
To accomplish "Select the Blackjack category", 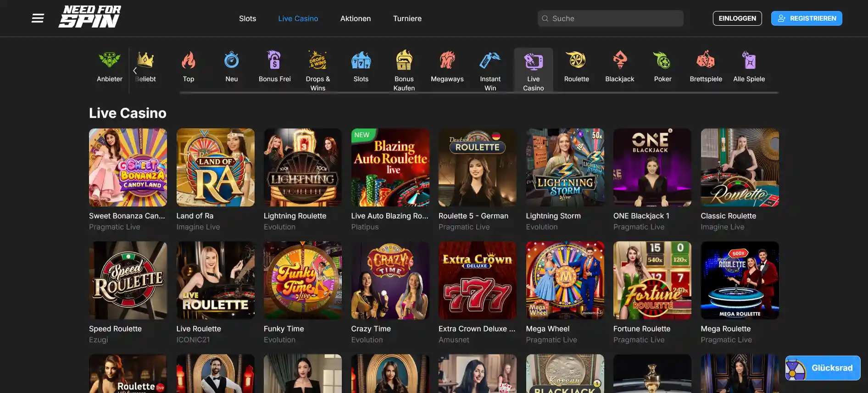I will tap(620, 67).
